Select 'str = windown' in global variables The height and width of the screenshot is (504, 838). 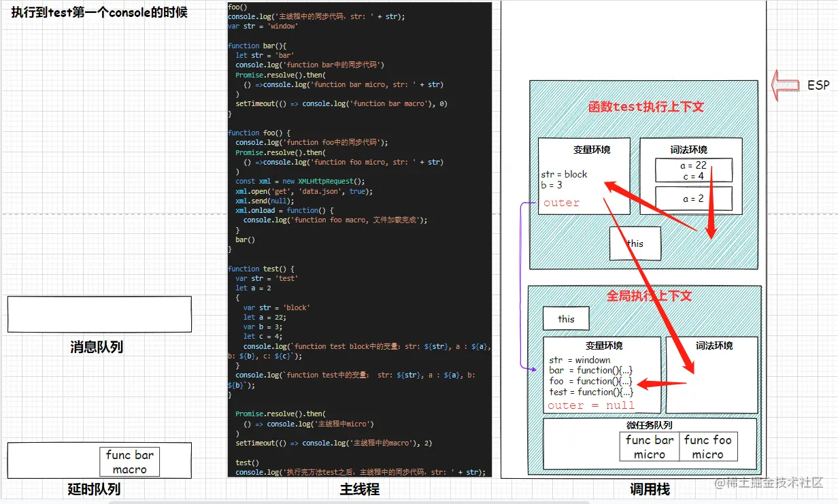(x=580, y=360)
